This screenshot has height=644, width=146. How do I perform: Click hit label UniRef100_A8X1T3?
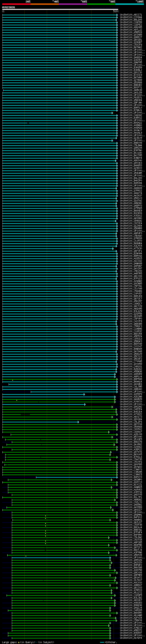[131, 417]
